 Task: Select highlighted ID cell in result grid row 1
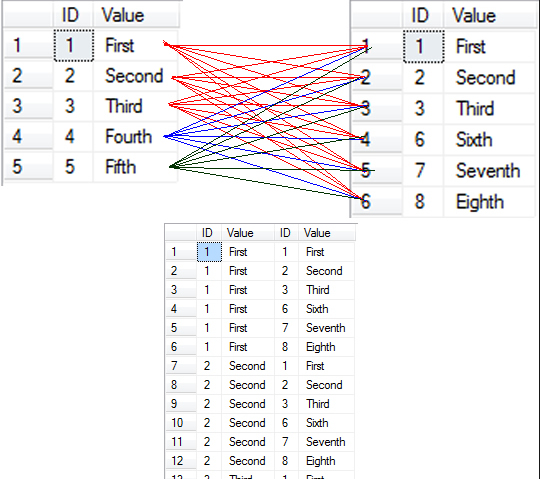(x=209, y=252)
